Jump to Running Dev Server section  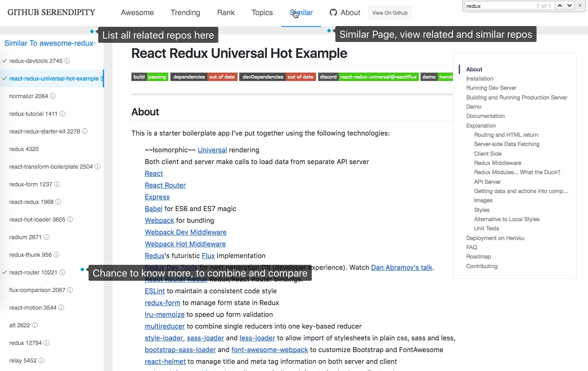pyautogui.click(x=491, y=88)
